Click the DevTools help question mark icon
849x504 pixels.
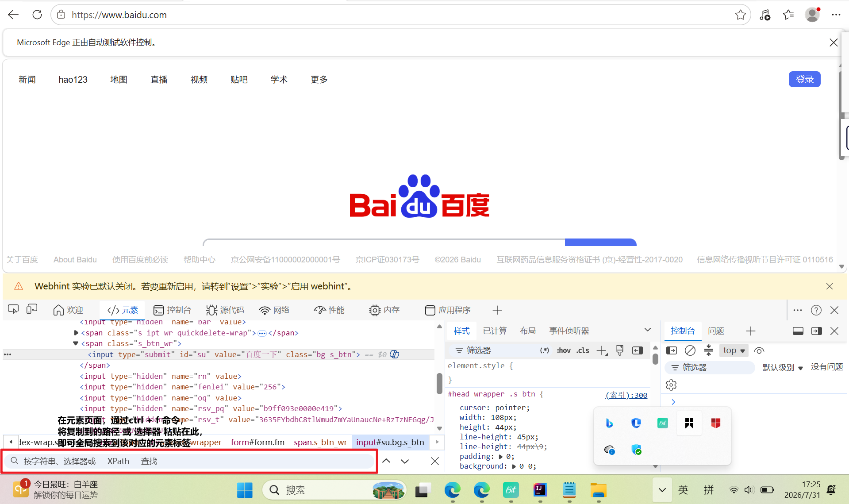click(x=816, y=310)
